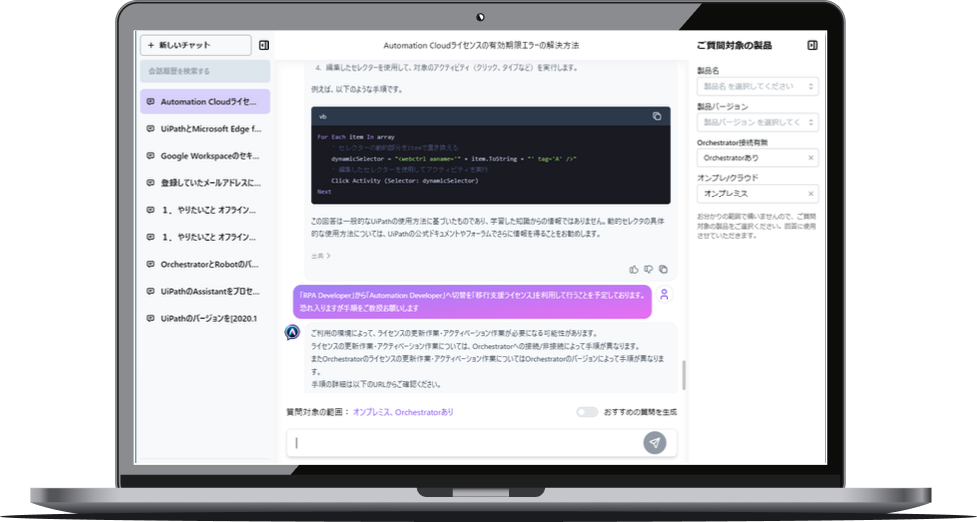The height and width of the screenshot is (522, 977).
Task: Open the OrchestratorとRobotのバ... chat
Action: (x=205, y=264)
